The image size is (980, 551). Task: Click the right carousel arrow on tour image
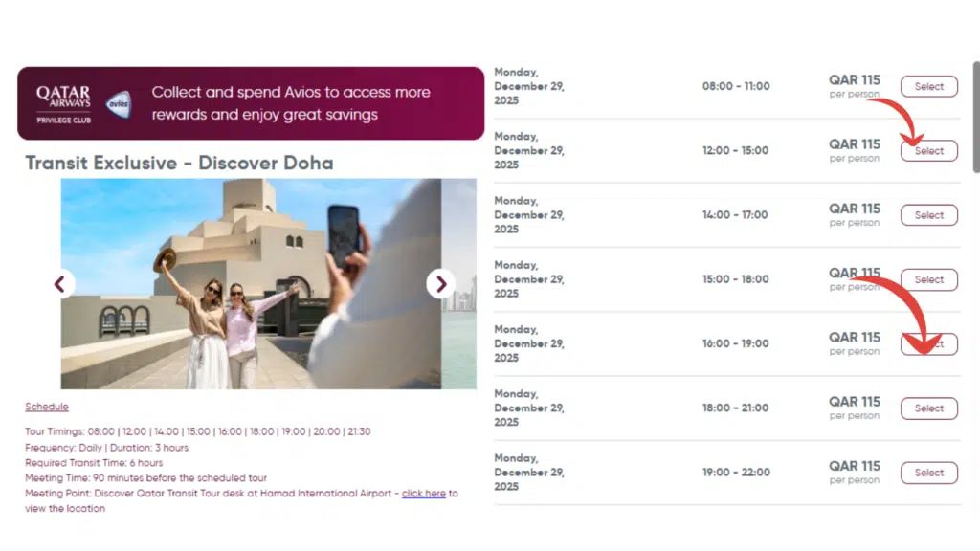(441, 284)
